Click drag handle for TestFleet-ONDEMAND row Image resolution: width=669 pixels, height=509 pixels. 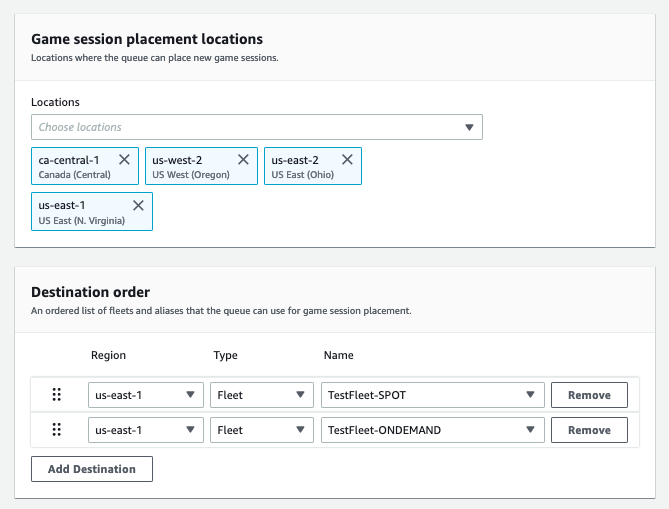tap(56, 430)
